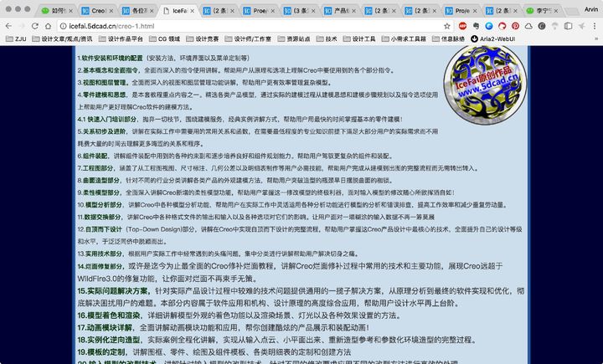Open the ZJU bookmarks folder
The height and width of the screenshot is (364, 603).
pos(17,38)
